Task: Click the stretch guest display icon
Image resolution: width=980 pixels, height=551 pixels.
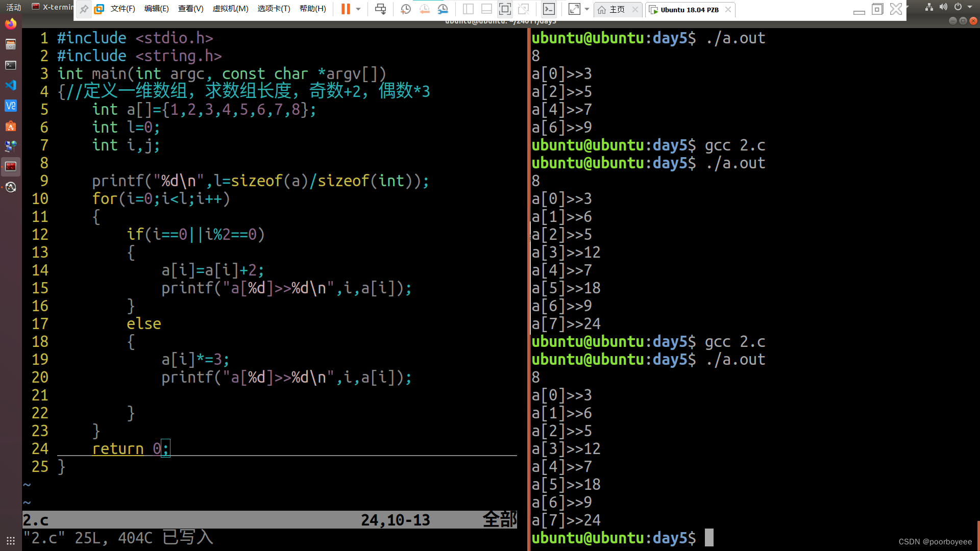Action: 574,9
